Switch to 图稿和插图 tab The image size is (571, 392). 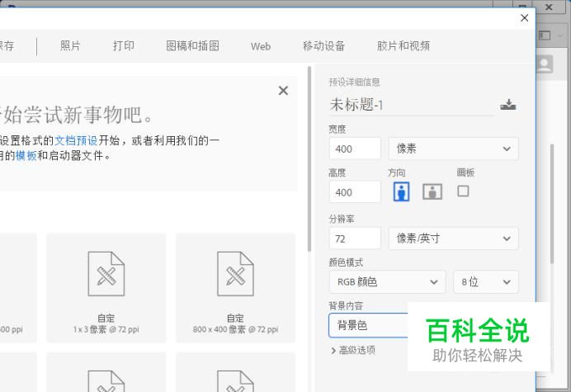pyautogui.click(x=192, y=46)
